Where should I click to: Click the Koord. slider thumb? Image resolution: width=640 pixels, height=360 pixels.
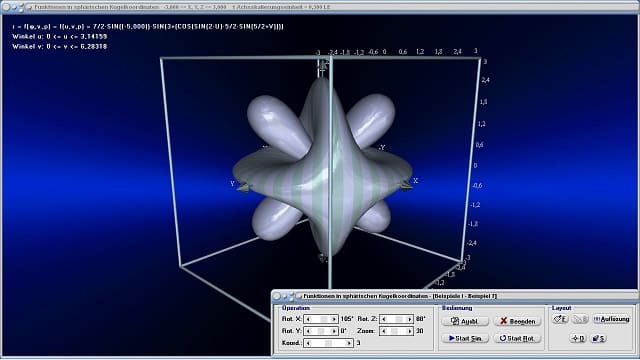[329, 343]
